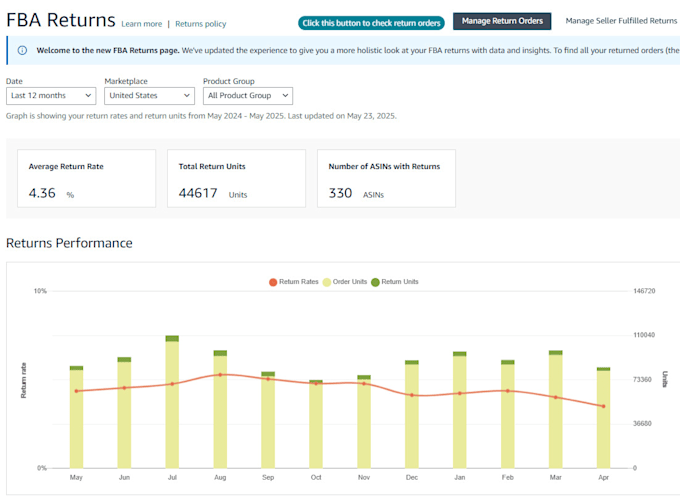
Task: Click the Returns Performance heading
Action: [x=69, y=243]
